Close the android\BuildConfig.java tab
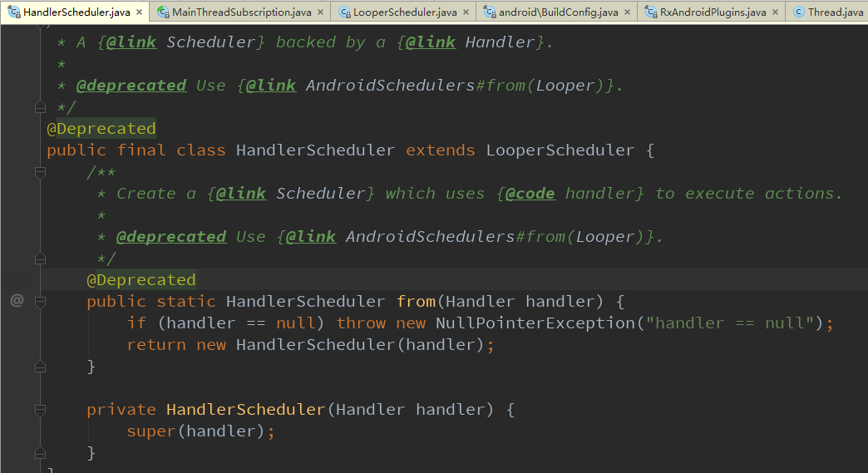Viewport: 868px width, 473px height. click(627, 12)
